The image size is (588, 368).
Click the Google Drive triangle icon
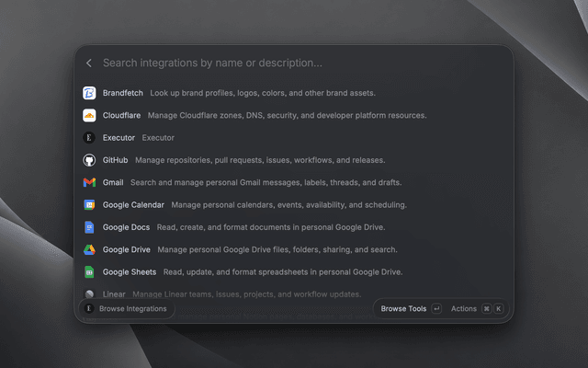pos(89,249)
